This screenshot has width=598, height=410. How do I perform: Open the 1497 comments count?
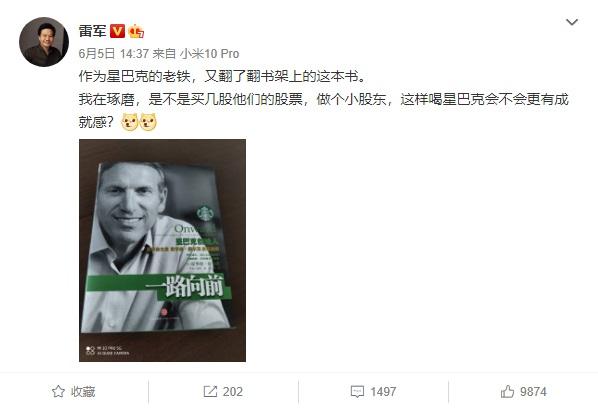coord(383,392)
